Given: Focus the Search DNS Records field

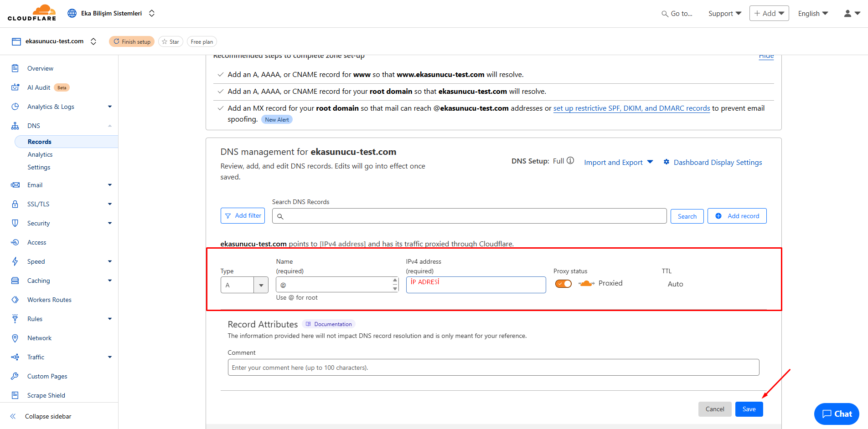Looking at the screenshot, I should coord(469,216).
